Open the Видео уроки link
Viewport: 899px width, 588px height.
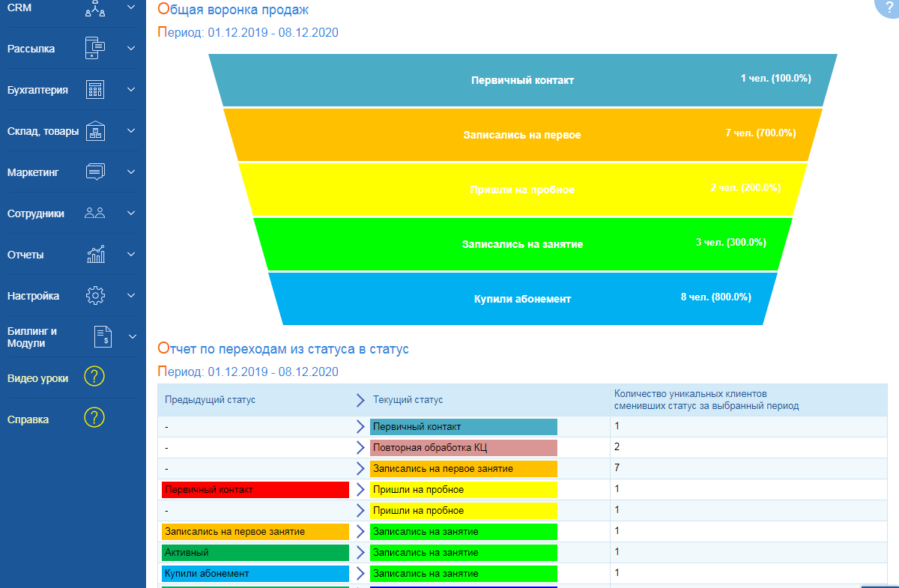(x=37, y=378)
